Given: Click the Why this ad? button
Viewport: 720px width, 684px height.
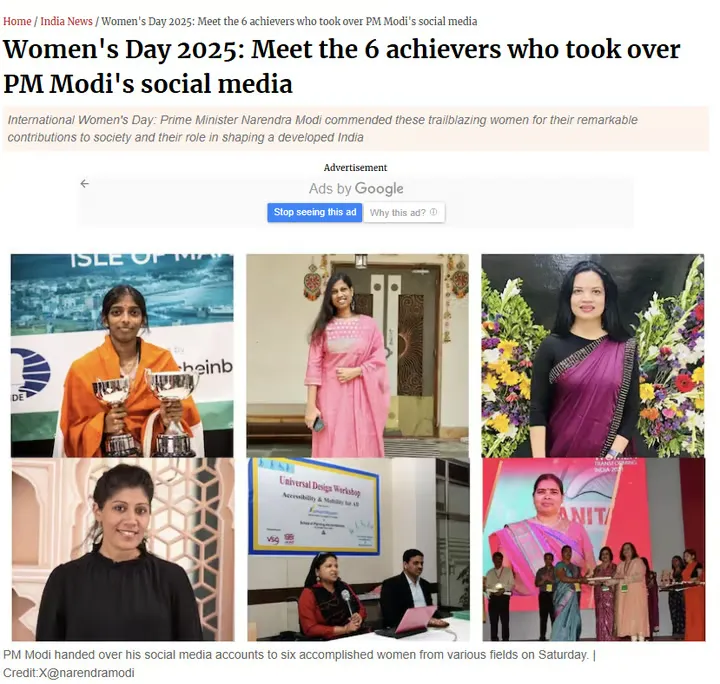Looking at the screenshot, I should (x=404, y=213).
